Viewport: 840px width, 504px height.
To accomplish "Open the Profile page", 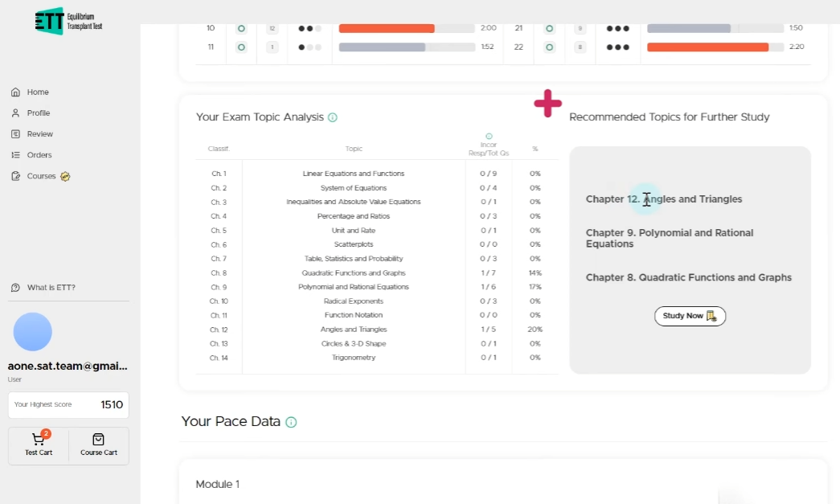I will [x=38, y=113].
